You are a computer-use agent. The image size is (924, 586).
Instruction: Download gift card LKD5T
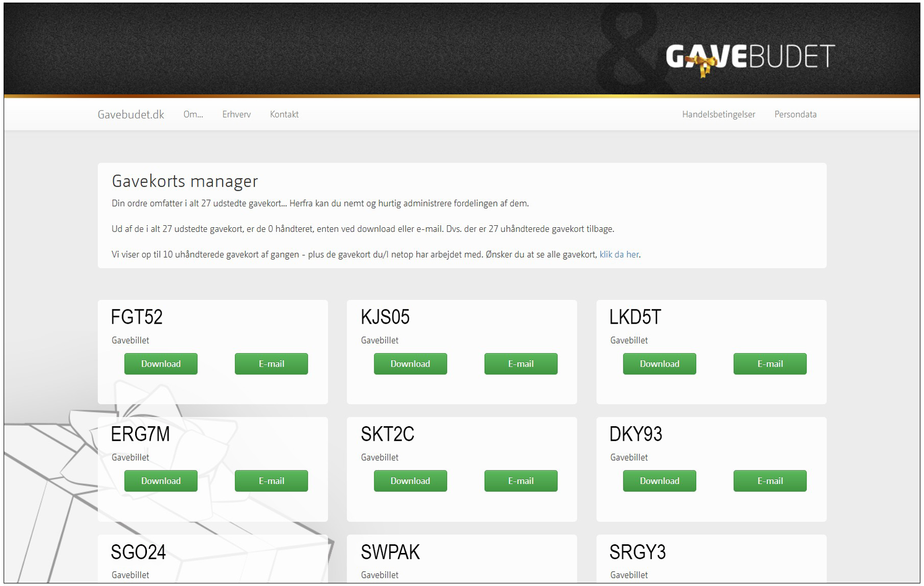click(x=659, y=364)
